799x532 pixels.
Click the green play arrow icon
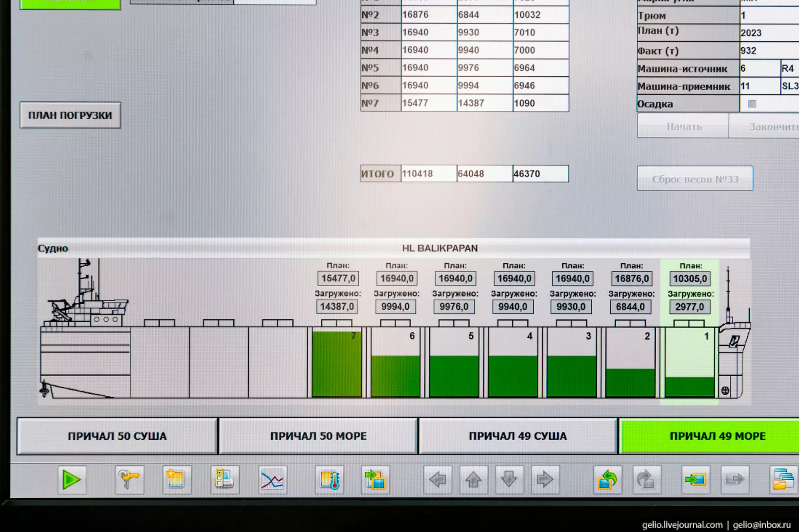(72, 480)
